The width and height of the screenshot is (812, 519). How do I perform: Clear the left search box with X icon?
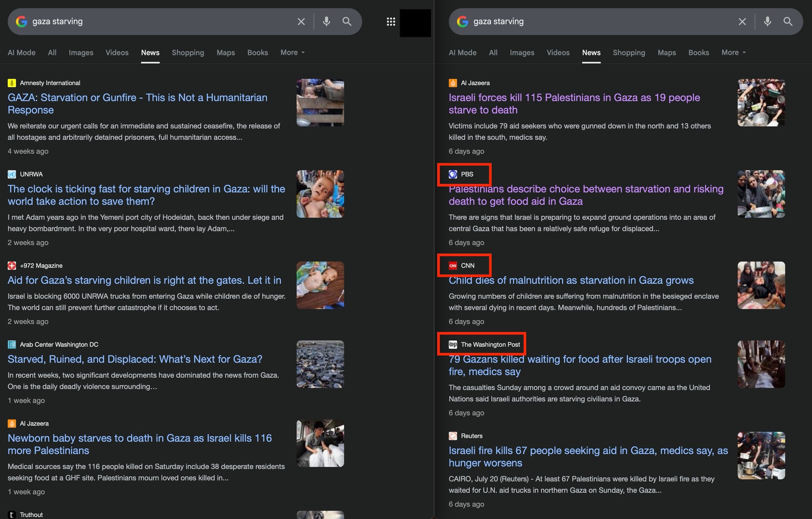301,22
